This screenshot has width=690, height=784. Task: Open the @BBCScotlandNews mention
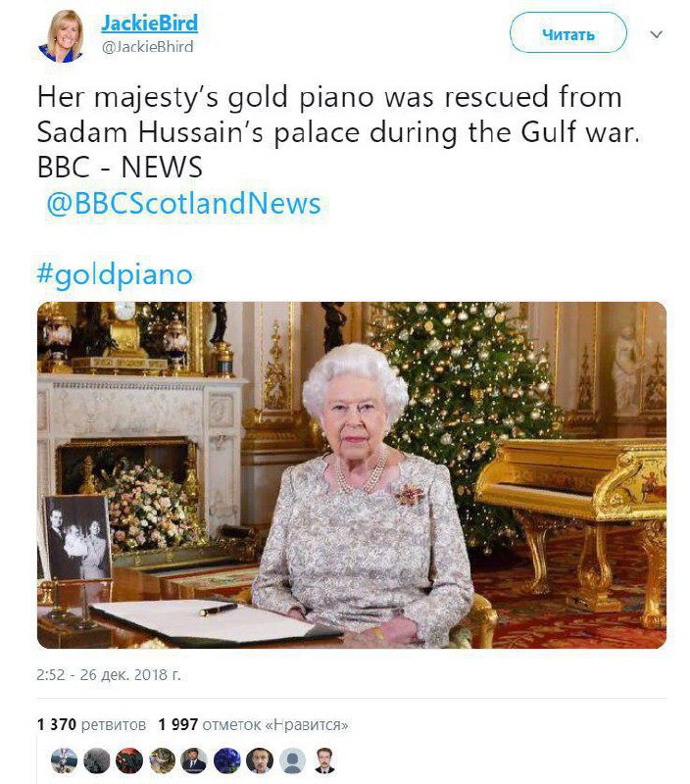tap(184, 203)
